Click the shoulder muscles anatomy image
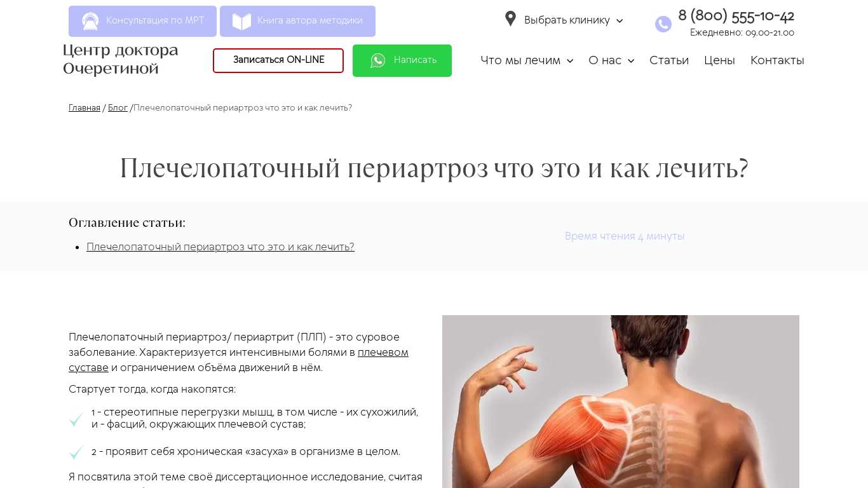 point(621,402)
